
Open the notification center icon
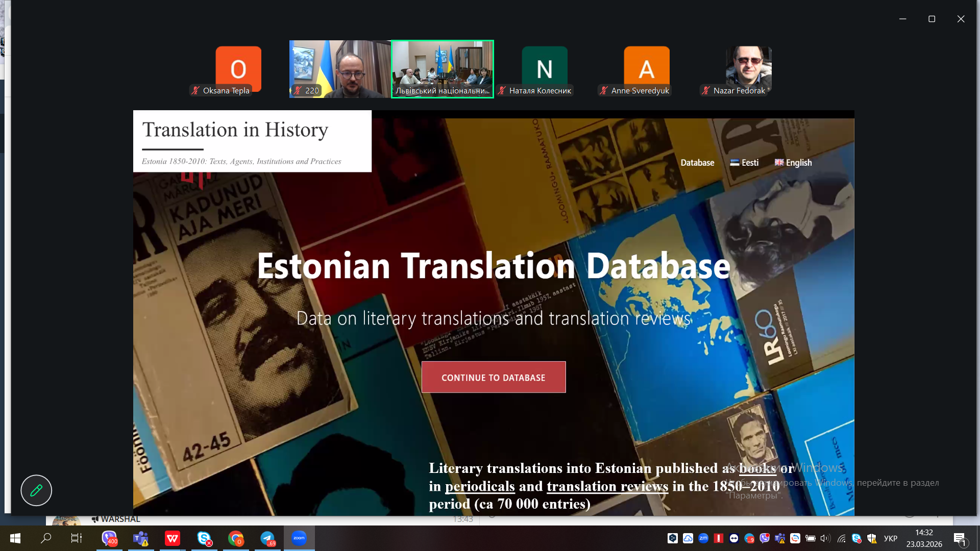(960, 539)
